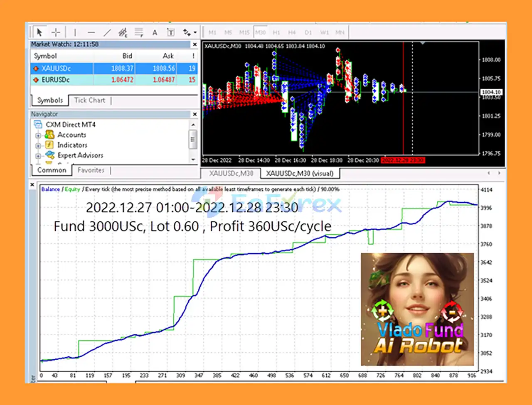
Task: Pick the vertical line drawing tool
Action: pos(75,32)
